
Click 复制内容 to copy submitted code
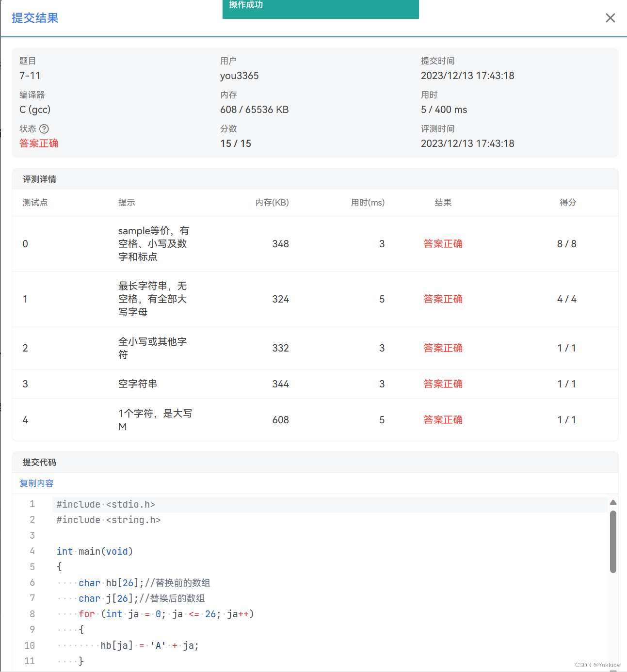[x=36, y=483]
